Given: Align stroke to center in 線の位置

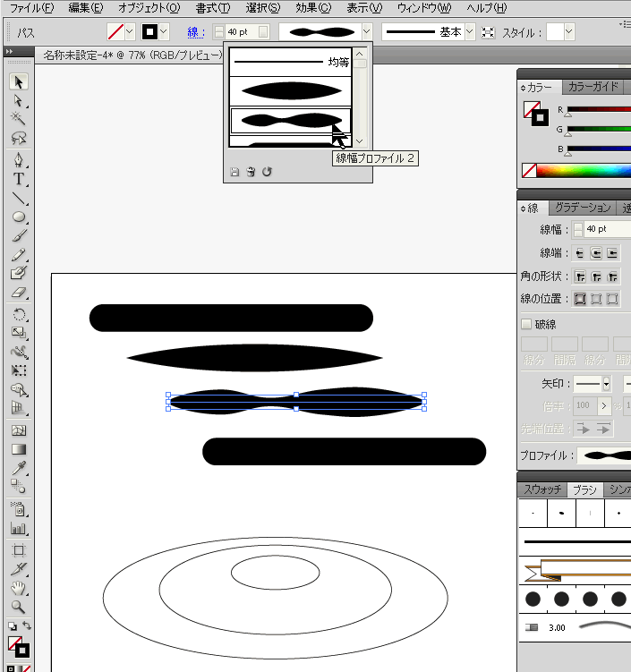Looking at the screenshot, I should (580, 299).
